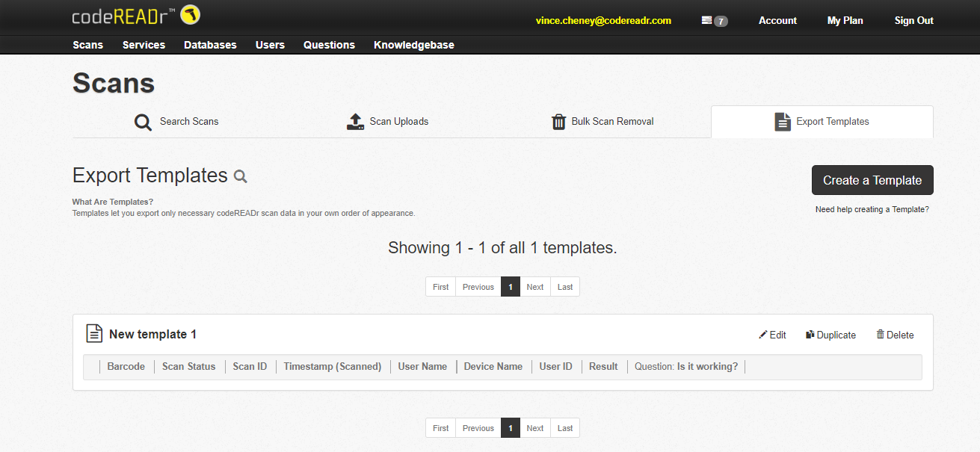The width and height of the screenshot is (980, 452).
Task: Click the Result column label
Action: coord(603,367)
